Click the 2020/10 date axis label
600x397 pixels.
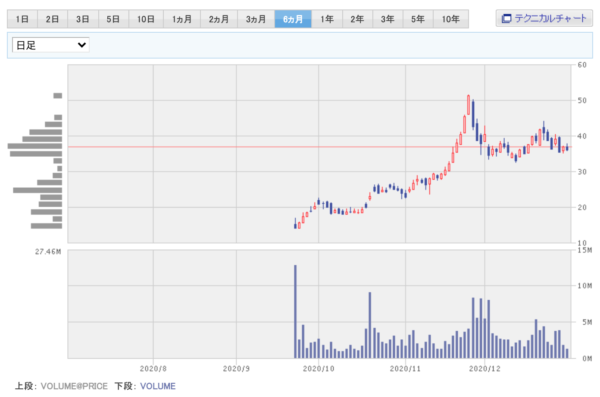coord(318,368)
